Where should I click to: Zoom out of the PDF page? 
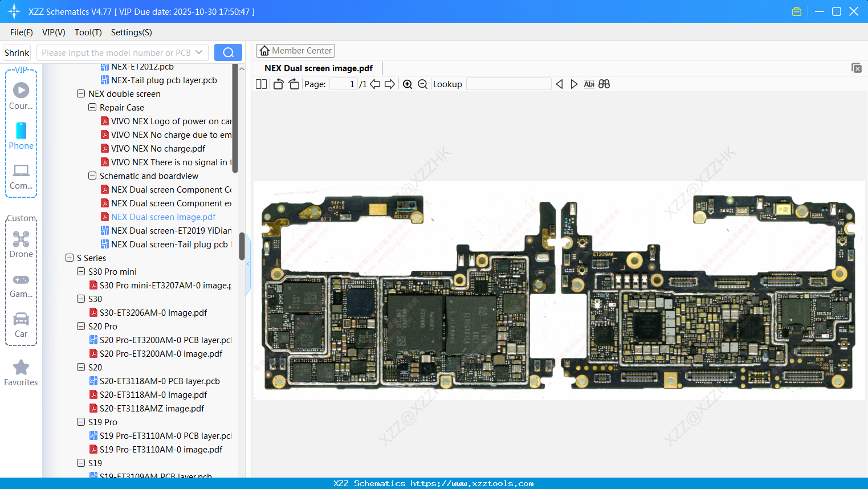(x=422, y=84)
